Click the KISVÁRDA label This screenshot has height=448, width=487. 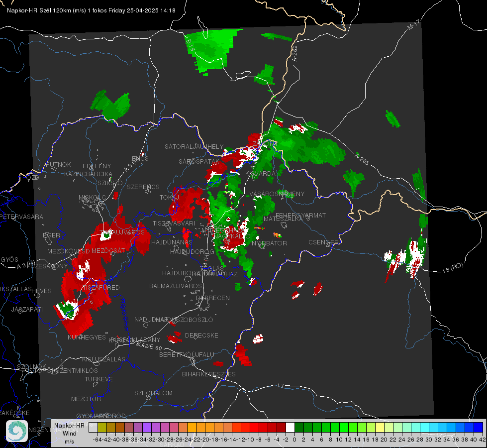(260, 174)
